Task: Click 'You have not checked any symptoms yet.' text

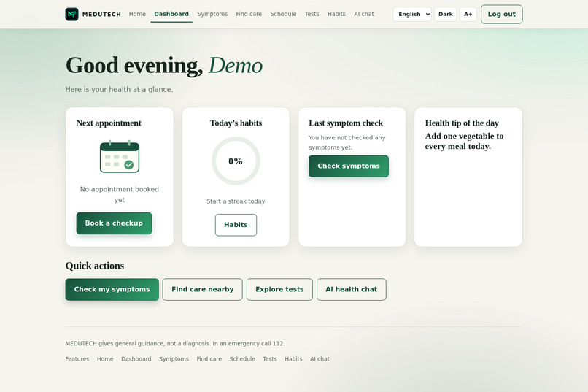Action: pyautogui.click(x=347, y=142)
